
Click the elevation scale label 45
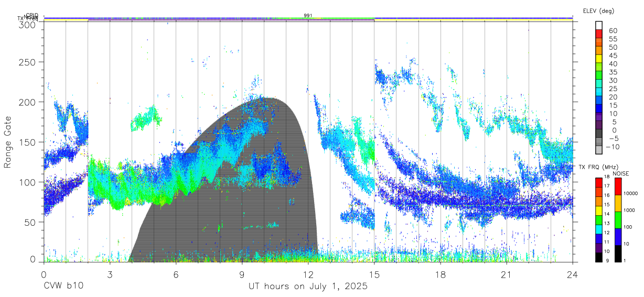pos(613,55)
